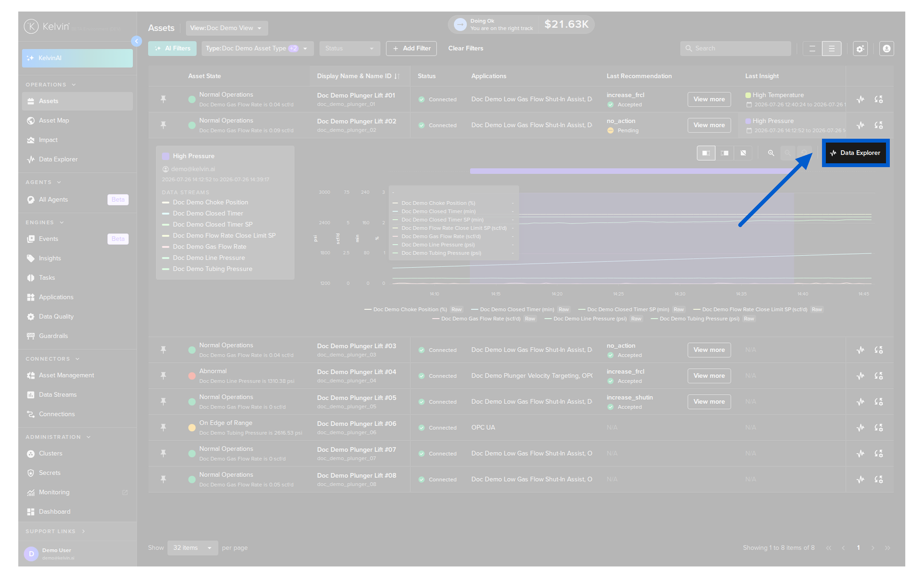Open table settings gear icon
Image resolution: width=924 pixels, height=578 pixels.
tap(860, 49)
